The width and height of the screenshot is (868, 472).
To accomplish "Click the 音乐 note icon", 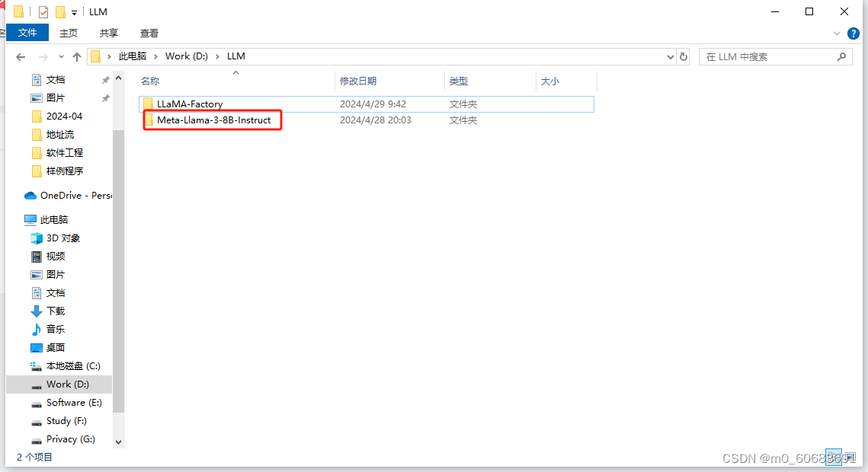I will [x=37, y=330].
